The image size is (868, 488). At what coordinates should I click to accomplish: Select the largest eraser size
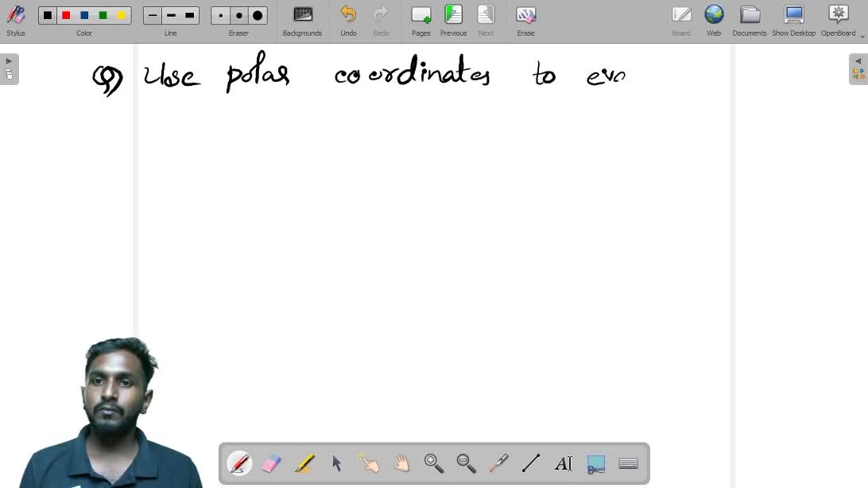[258, 15]
